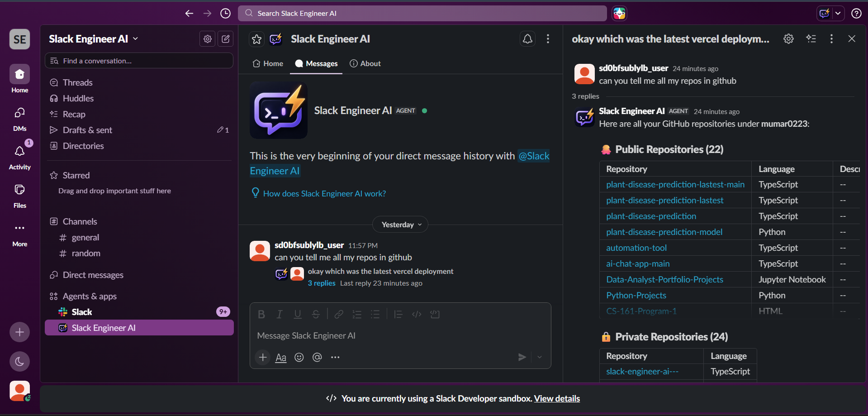The width and height of the screenshot is (868, 416).
Task: Insert a link in the composer
Action: 339,315
